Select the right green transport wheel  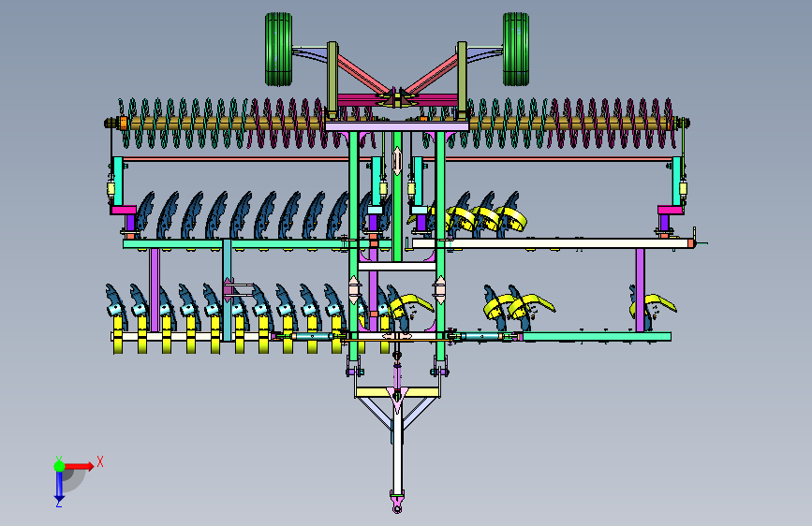(516, 50)
